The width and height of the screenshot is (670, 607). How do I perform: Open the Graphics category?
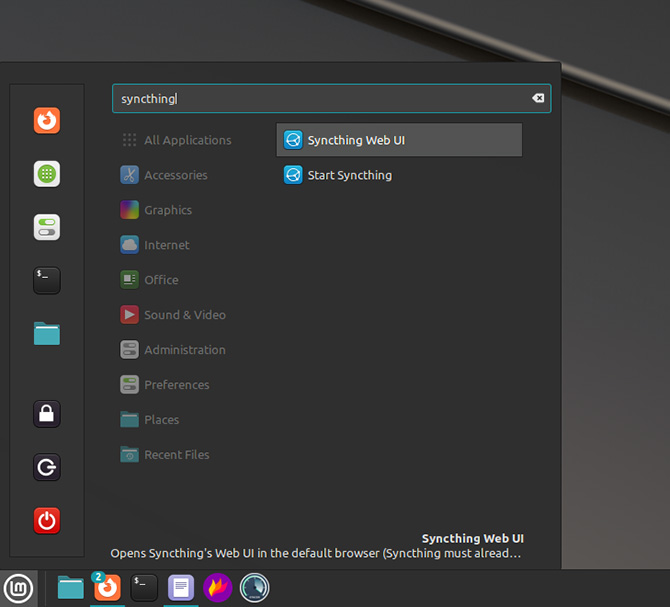(156, 210)
